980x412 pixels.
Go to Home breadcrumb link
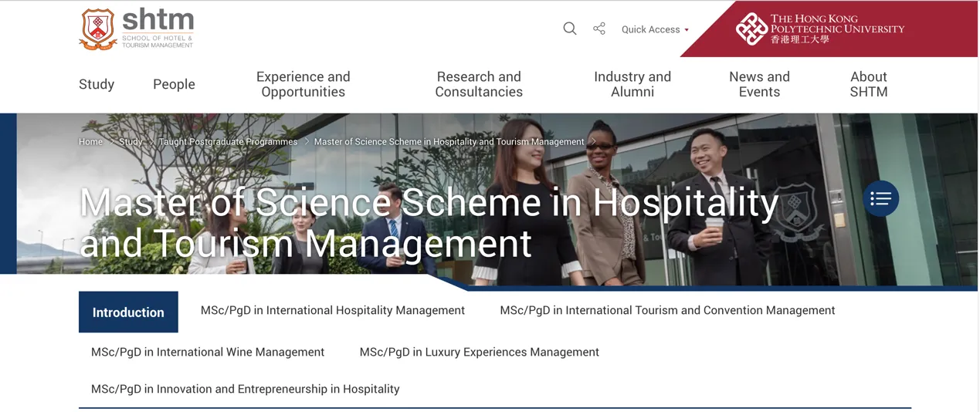tap(90, 142)
